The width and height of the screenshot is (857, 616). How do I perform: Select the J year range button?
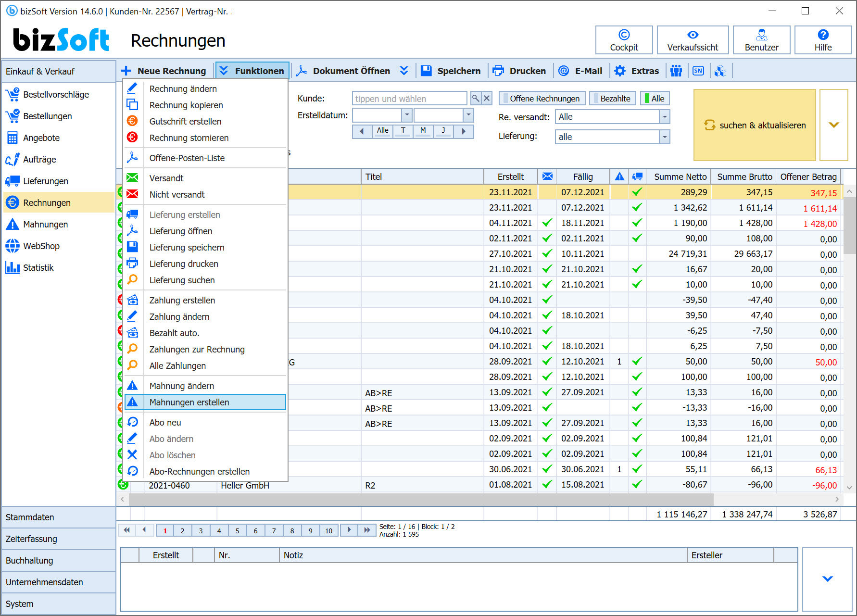coord(443,131)
